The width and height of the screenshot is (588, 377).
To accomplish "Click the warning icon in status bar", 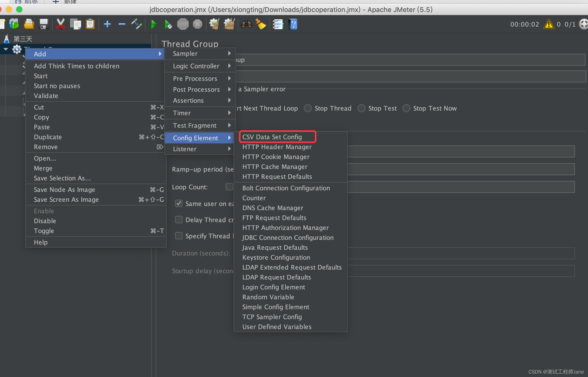I will coord(549,25).
